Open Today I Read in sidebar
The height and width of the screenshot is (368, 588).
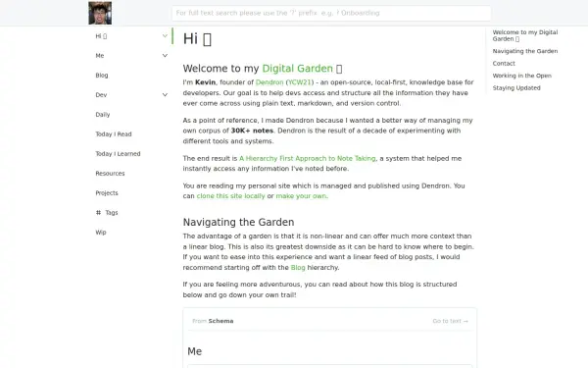coord(114,134)
